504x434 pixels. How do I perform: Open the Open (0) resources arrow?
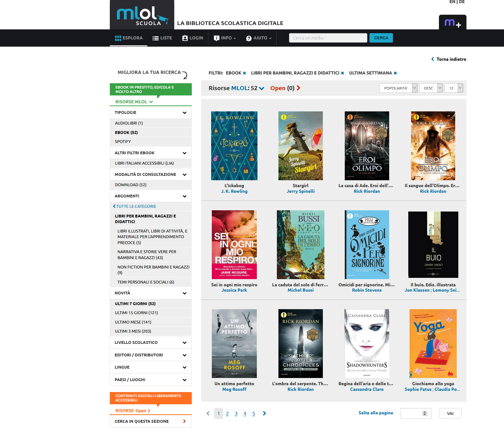pyautogui.click(x=298, y=88)
